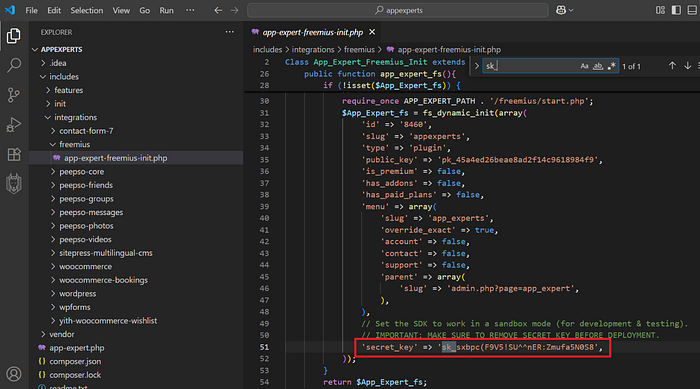Toggle bottom panel visibility icon
The image size is (700, 389).
692,10
